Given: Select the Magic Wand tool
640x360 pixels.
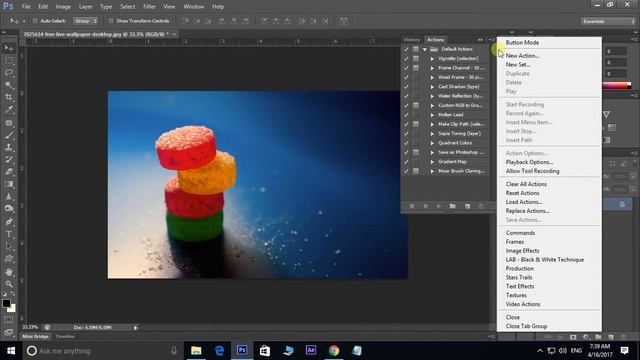Looking at the screenshot, I should pyautogui.click(x=9, y=85).
